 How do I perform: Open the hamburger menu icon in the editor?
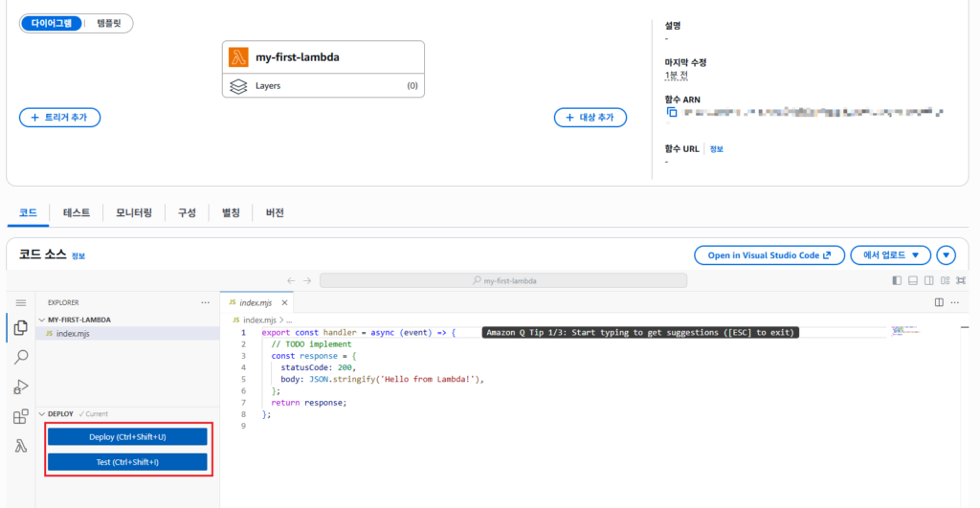21,303
